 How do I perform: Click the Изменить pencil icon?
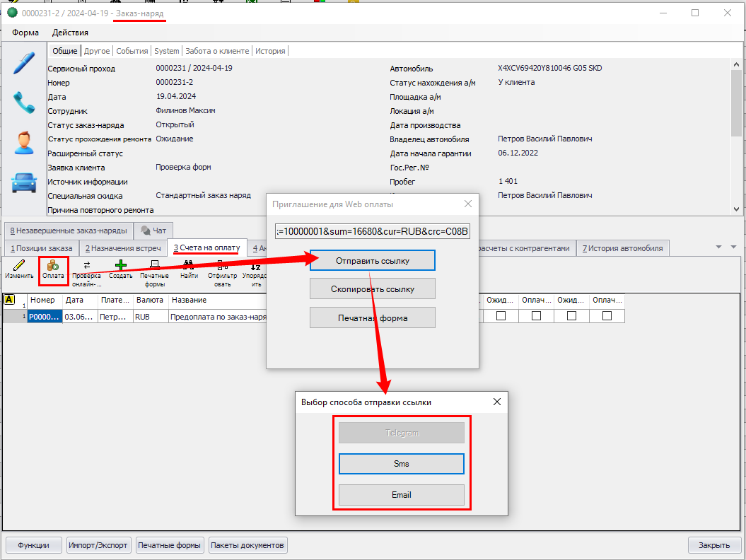tap(19, 266)
